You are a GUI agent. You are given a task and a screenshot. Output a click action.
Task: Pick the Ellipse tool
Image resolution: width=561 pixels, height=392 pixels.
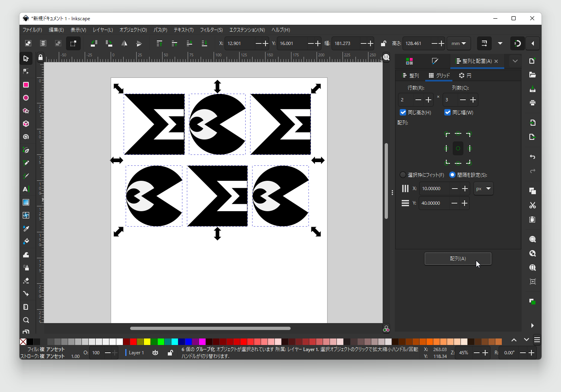coord(26,98)
